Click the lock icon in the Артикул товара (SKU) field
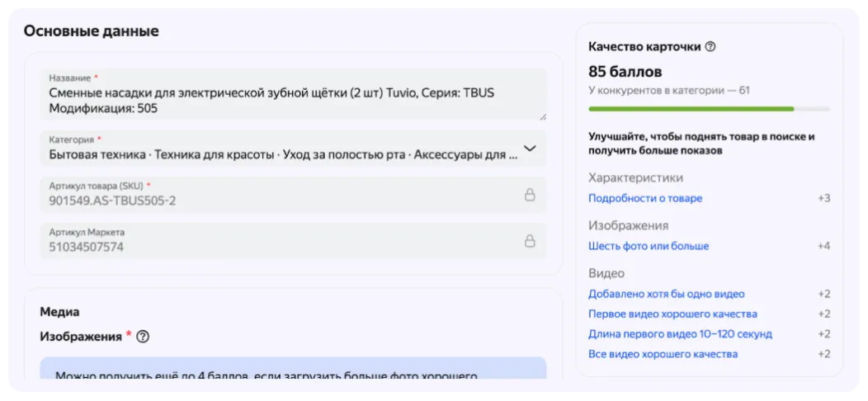The width and height of the screenshot is (868, 401). click(x=530, y=195)
